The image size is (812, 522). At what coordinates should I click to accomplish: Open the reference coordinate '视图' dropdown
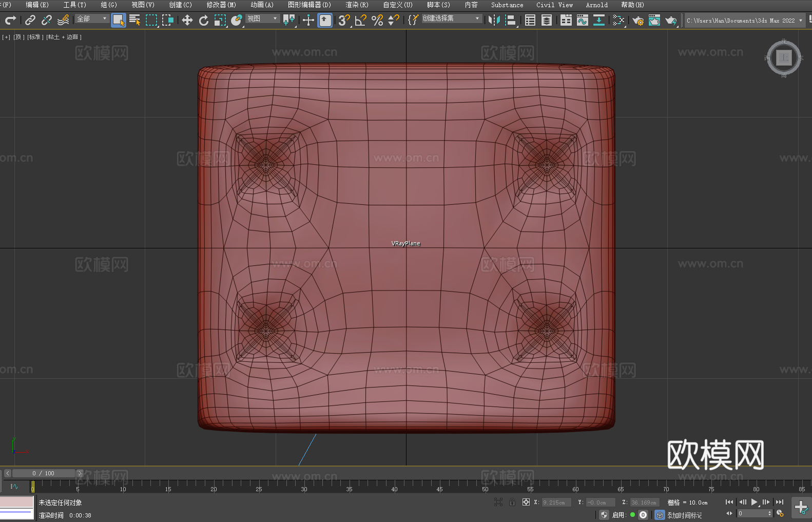coord(262,18)
